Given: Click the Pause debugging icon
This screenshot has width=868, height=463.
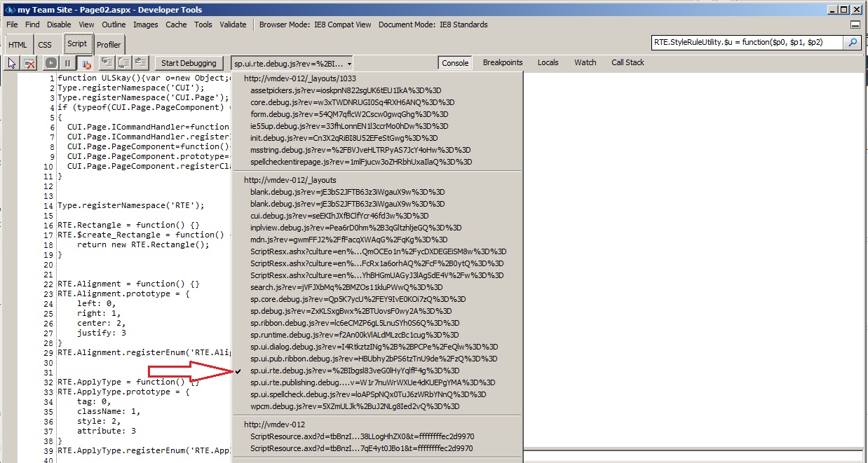Looking at the screenshot, I should tap(67, 62).
